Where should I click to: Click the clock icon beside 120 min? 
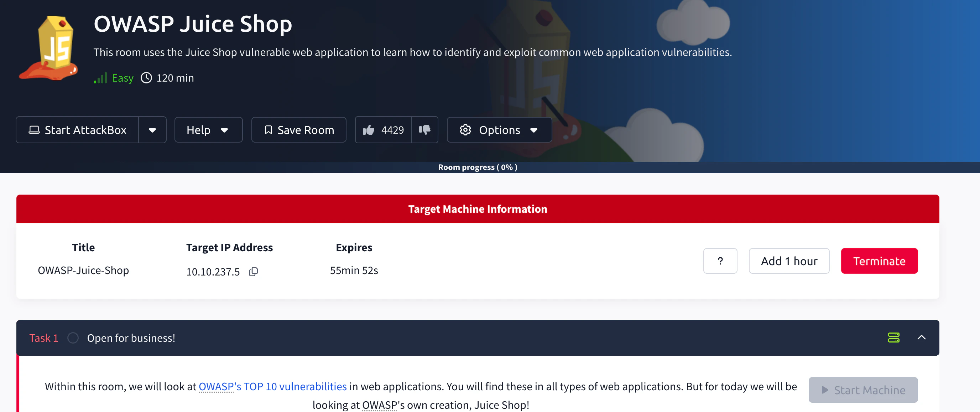[146, 78]
